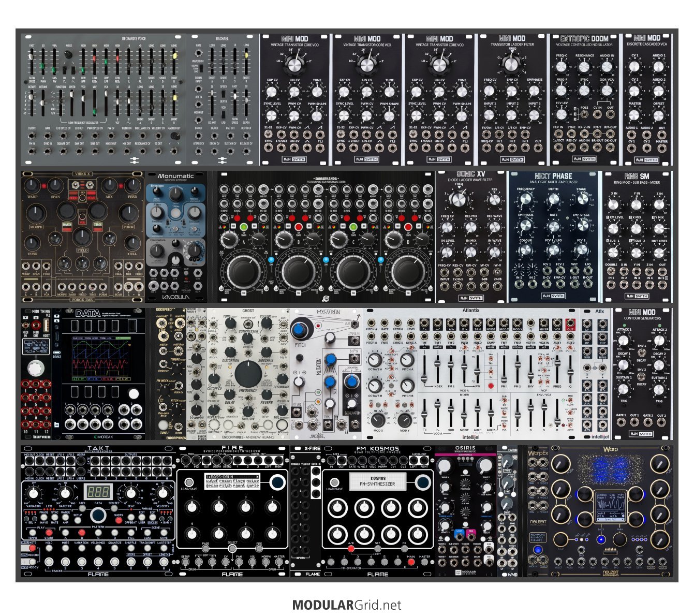
Task: Click the MASTER button on FIRE module
Action: [279, 562]
